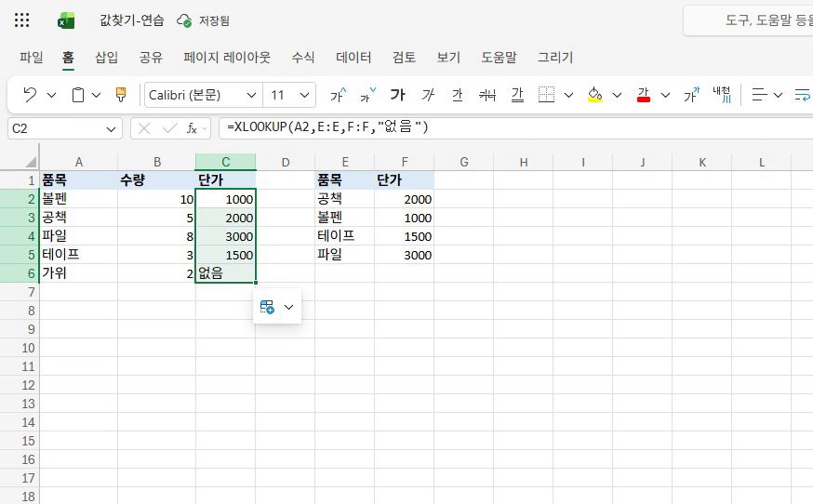813x504 pixels.
Task: Expand autofill options chevron
Action: coord(288,307)
